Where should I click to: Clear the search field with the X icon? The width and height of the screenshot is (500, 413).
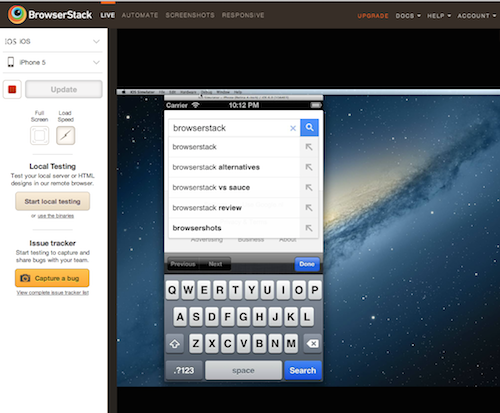pos(293,128)
